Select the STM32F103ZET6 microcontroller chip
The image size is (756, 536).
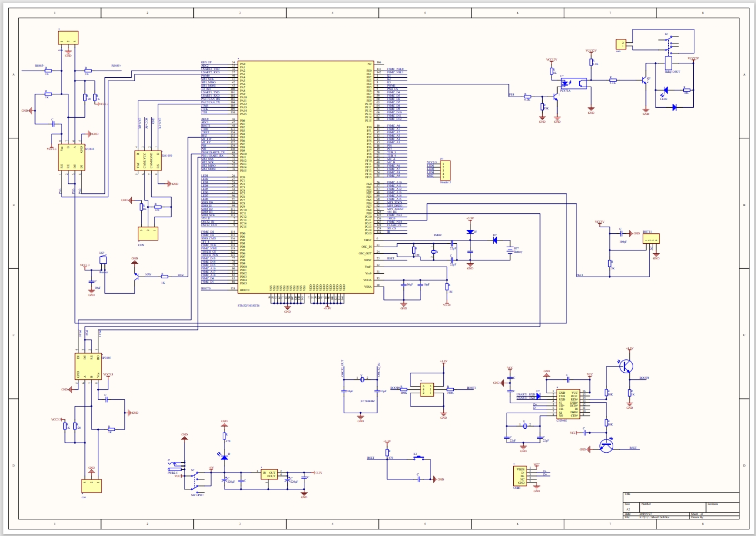(x=306, y=177)
